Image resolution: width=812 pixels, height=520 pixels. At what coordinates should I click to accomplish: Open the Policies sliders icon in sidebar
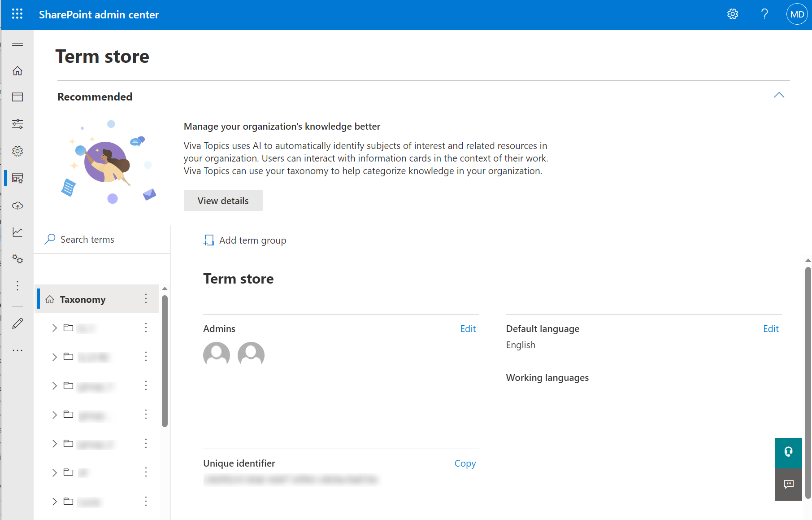[x=17, y=124]
